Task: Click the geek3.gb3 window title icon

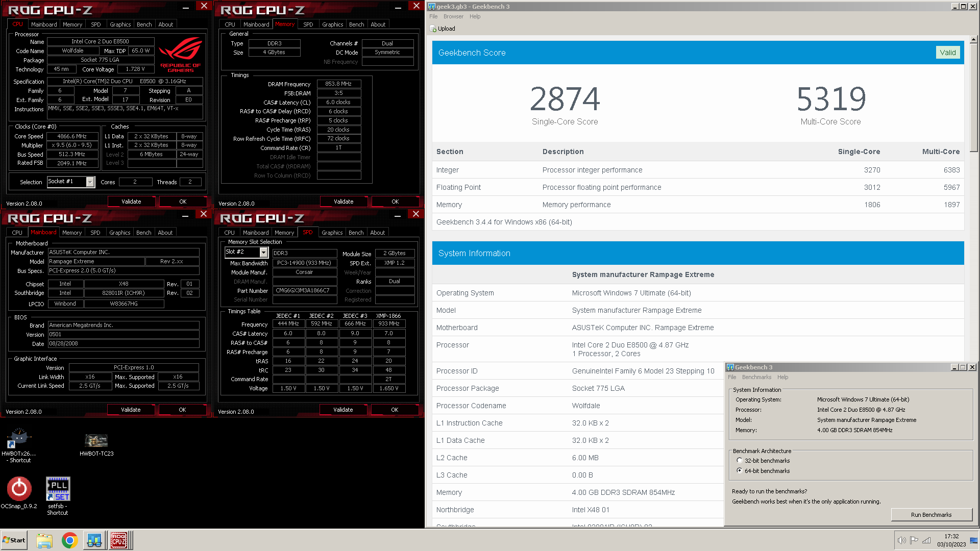Action: pyautogui.click(x=431, y=7)
